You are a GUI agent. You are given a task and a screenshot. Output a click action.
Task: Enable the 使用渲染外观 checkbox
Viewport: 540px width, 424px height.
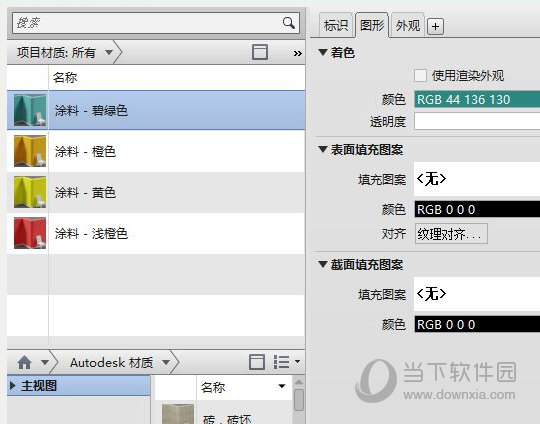click(420, 75)
